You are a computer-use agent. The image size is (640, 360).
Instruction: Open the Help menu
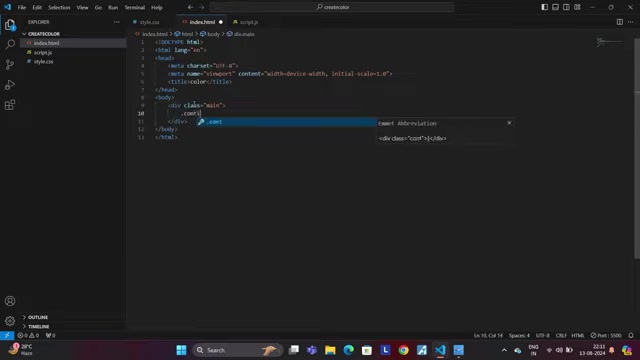(x=157, y=7)
